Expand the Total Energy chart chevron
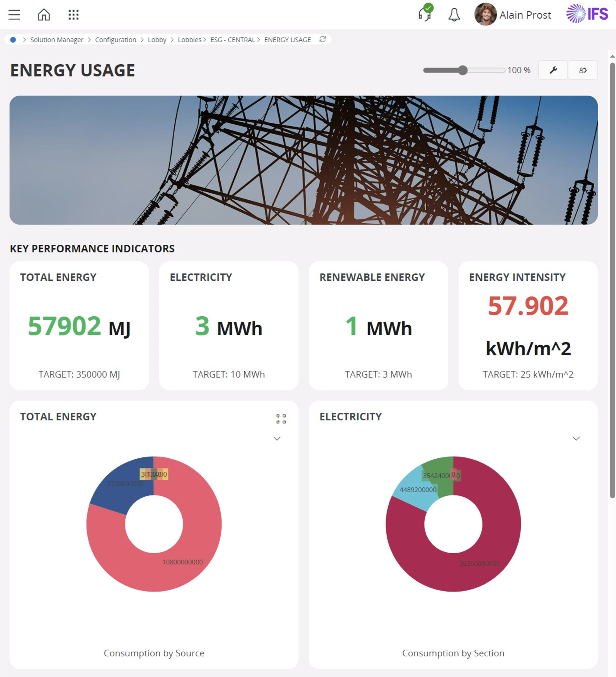The image size is (616, 677). coord(277,438)
